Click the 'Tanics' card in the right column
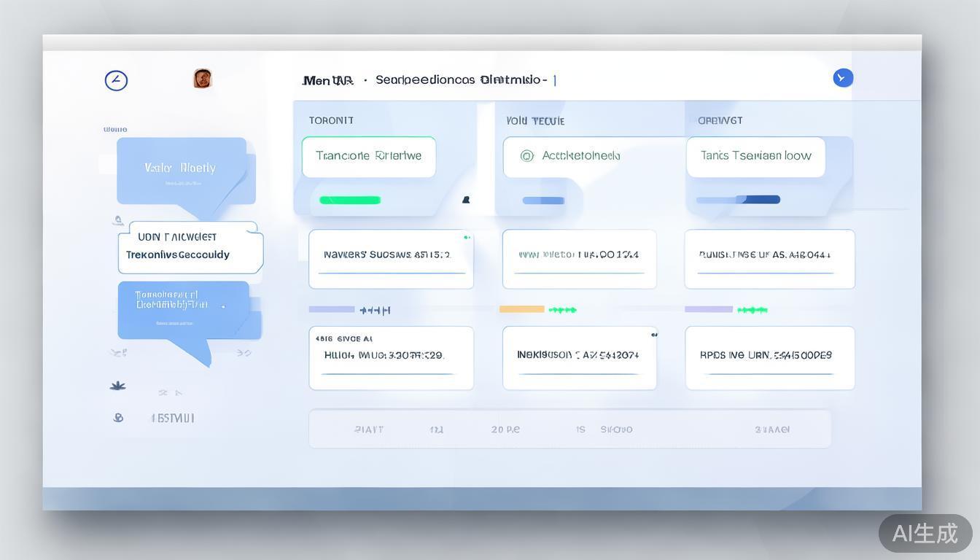Screen dimensions: 980x560 (x=755, y=157)
